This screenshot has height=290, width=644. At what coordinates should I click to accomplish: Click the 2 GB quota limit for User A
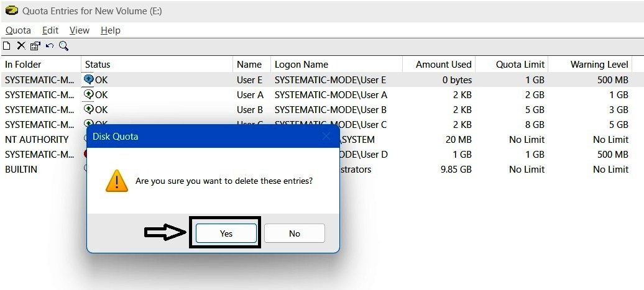pos(535,95)
